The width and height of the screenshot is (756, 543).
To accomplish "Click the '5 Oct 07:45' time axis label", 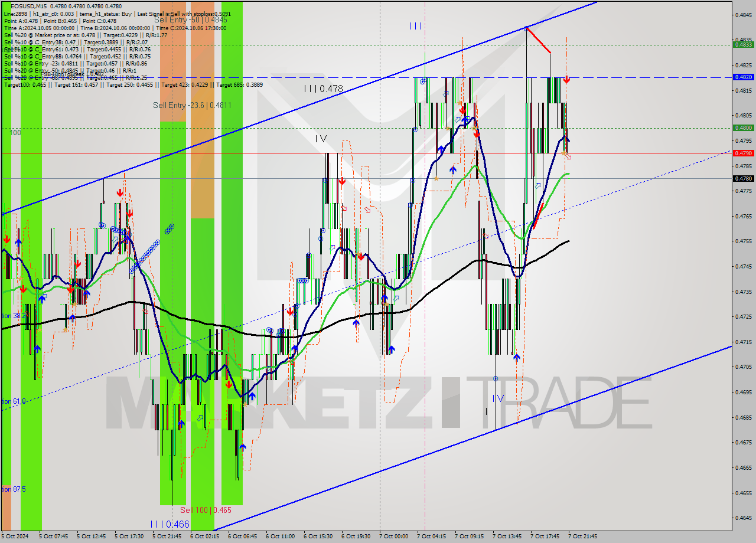I will pos(53,537).
